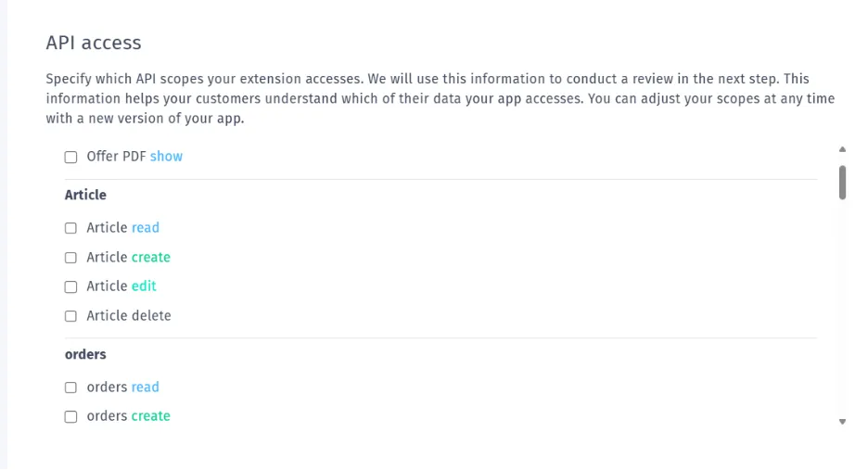Click the API scopes description paragraph

pos(440,98)
